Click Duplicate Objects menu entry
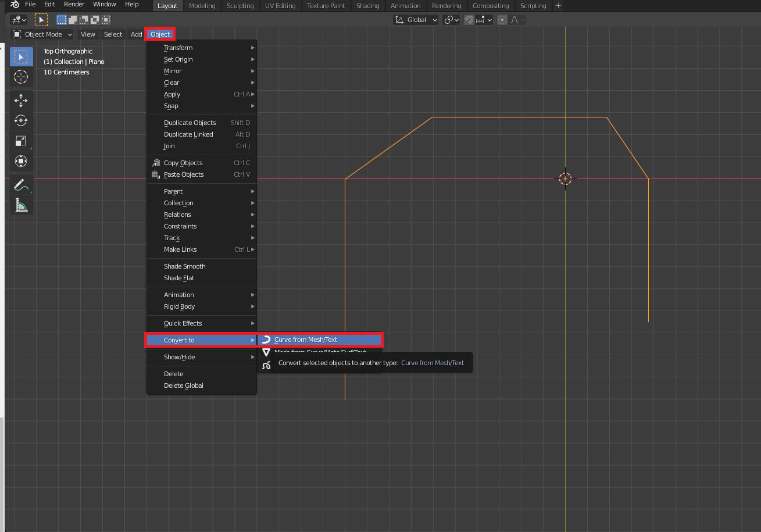 190,123
